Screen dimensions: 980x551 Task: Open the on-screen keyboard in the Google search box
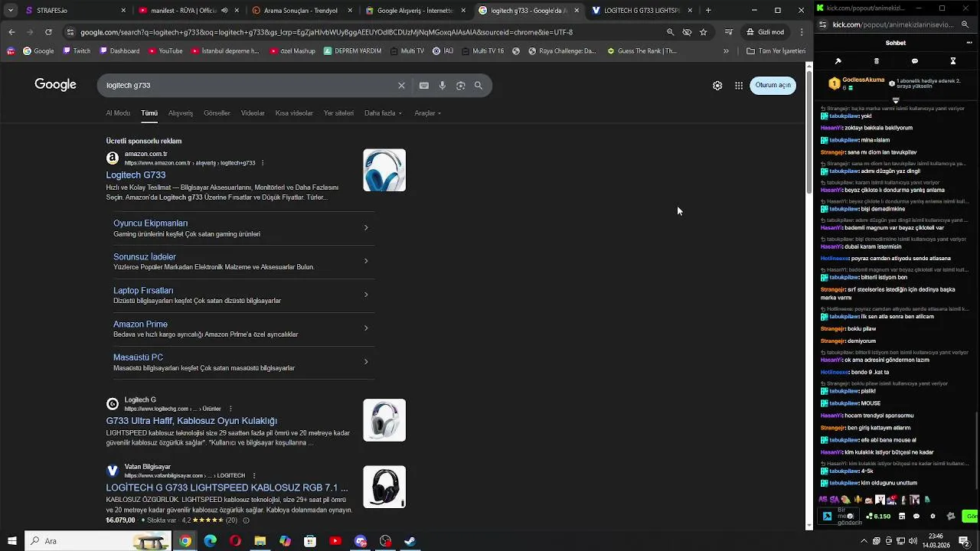pyautogui.click(x=424, y=86)
